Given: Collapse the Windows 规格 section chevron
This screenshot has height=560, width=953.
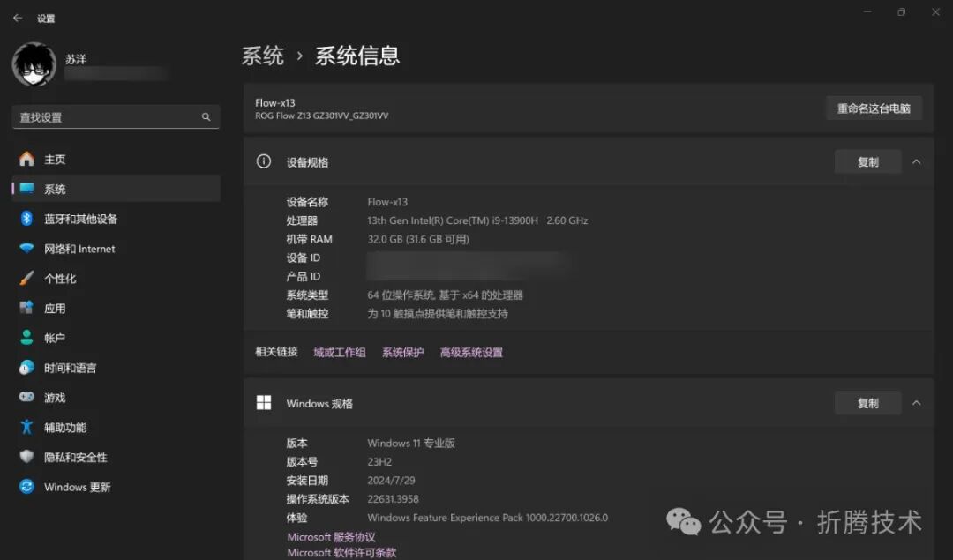Looking at the screenshot, I should (916, 403).
